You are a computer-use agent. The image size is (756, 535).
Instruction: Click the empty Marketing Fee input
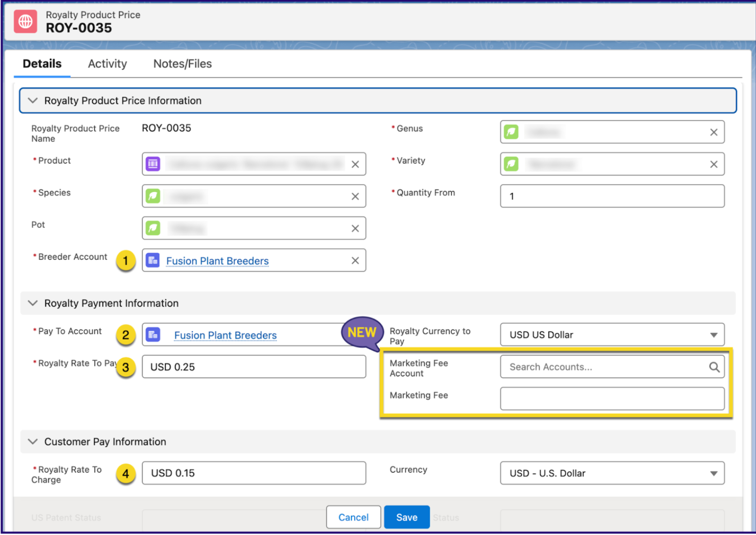[x=612, y=399]
